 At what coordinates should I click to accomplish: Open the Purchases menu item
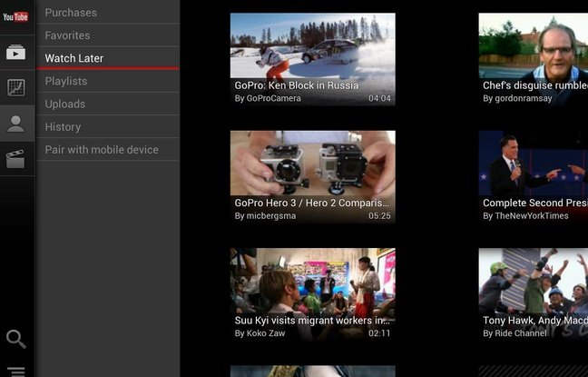point(108,13)
